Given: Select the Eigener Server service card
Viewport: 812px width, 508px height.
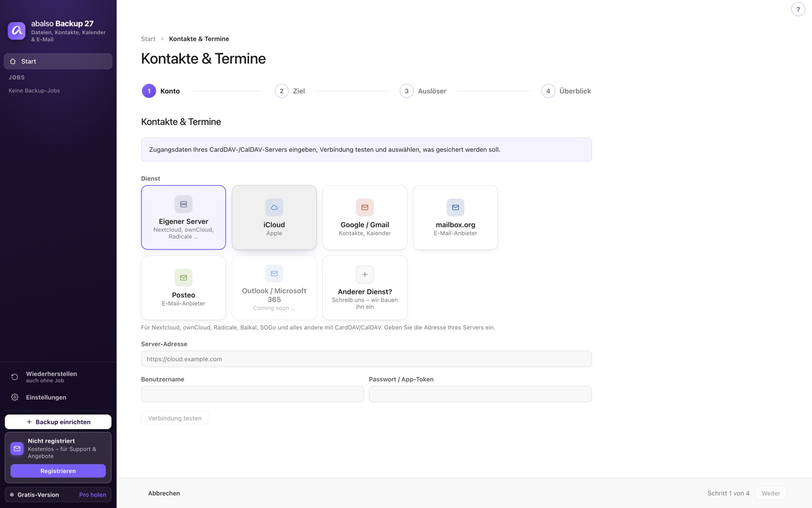Looking at the screenshot, I should [x=184, y=217].
